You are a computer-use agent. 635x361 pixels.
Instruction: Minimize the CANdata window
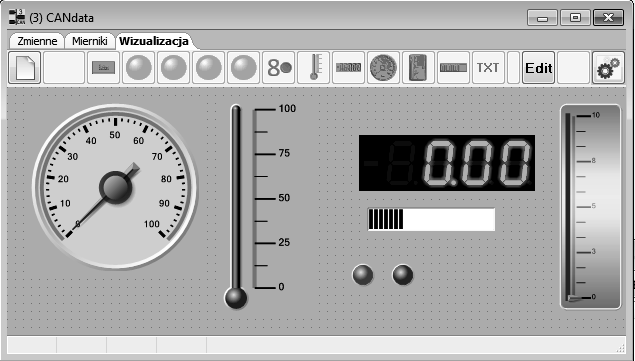click(543, 18)
